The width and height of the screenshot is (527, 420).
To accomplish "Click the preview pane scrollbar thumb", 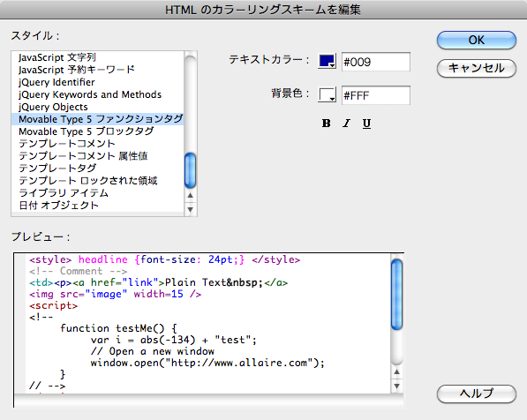I will point(397,294).
